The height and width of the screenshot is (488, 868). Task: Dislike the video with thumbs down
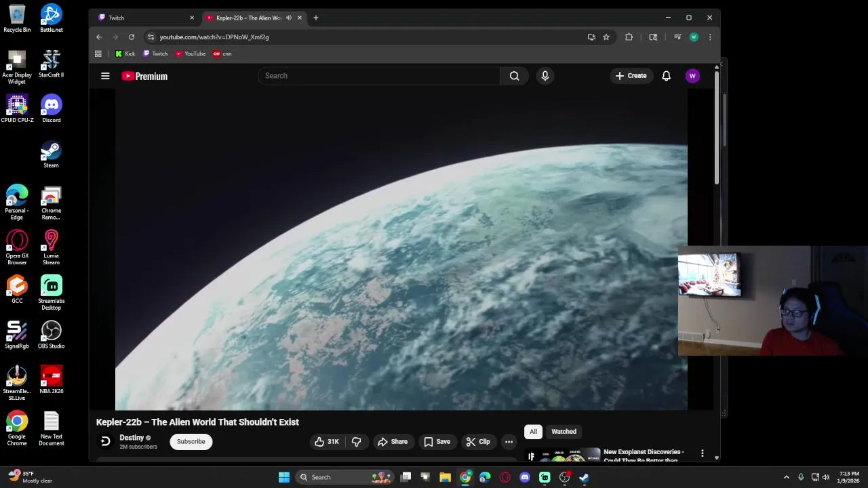pyautogui.click(x=356, y=442)
